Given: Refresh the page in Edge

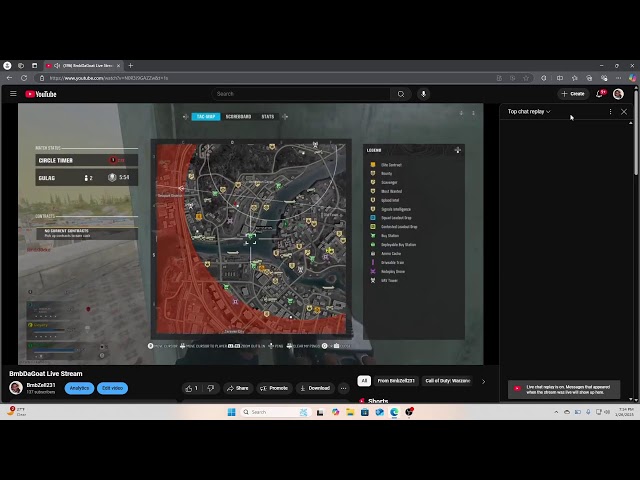Looking at the screenshot, I should click(24, 78).
